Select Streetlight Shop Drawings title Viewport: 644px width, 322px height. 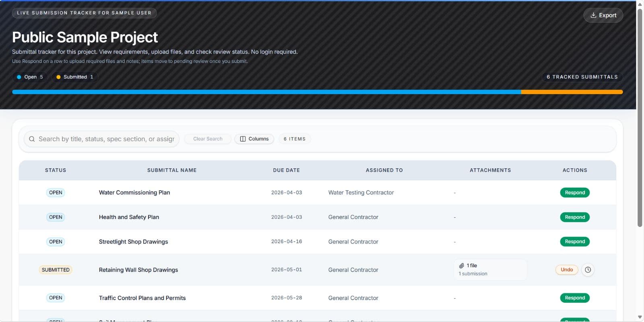pos(133,242)
